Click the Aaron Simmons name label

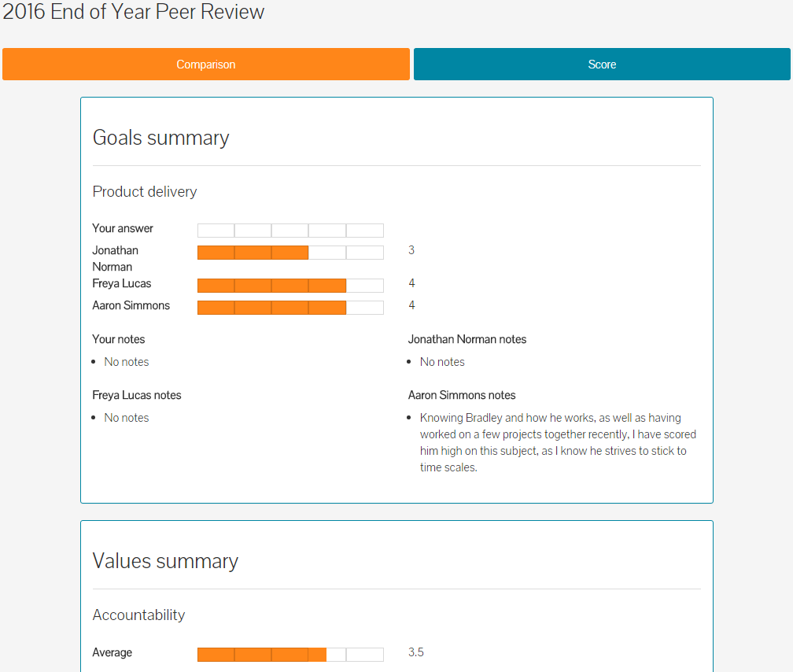pos(131,305)
